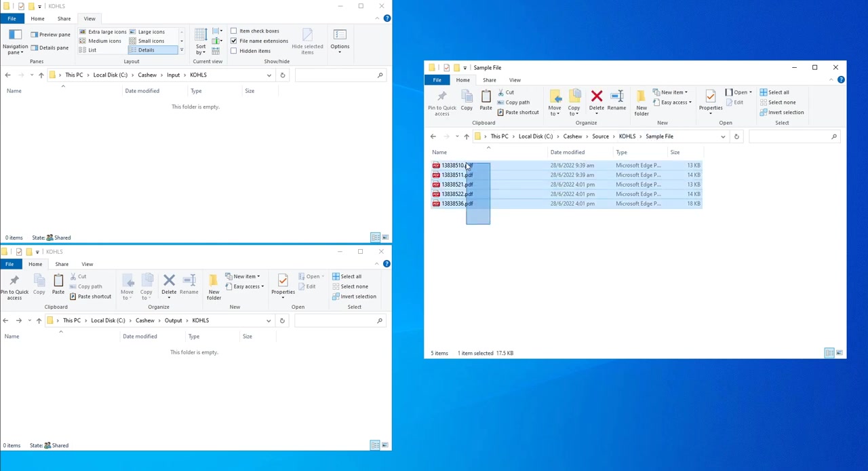The image size is (868, 471).
Task: Expand the New item dropdown
Action: coord(672,92)
